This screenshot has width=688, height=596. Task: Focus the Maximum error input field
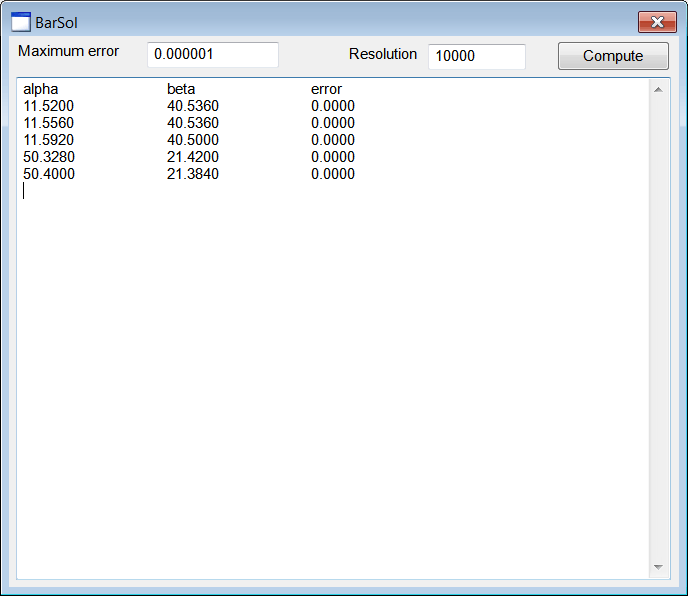tap(213, 54)
